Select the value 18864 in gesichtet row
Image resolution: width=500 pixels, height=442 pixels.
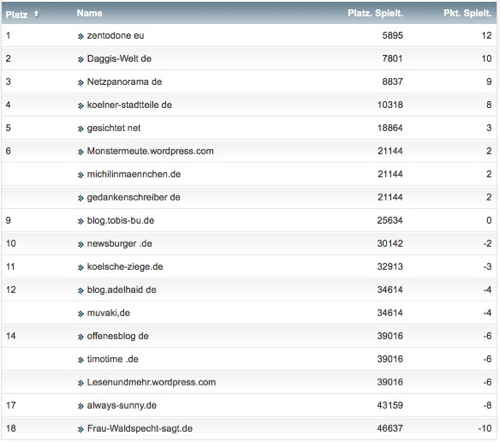pos(390,128)
